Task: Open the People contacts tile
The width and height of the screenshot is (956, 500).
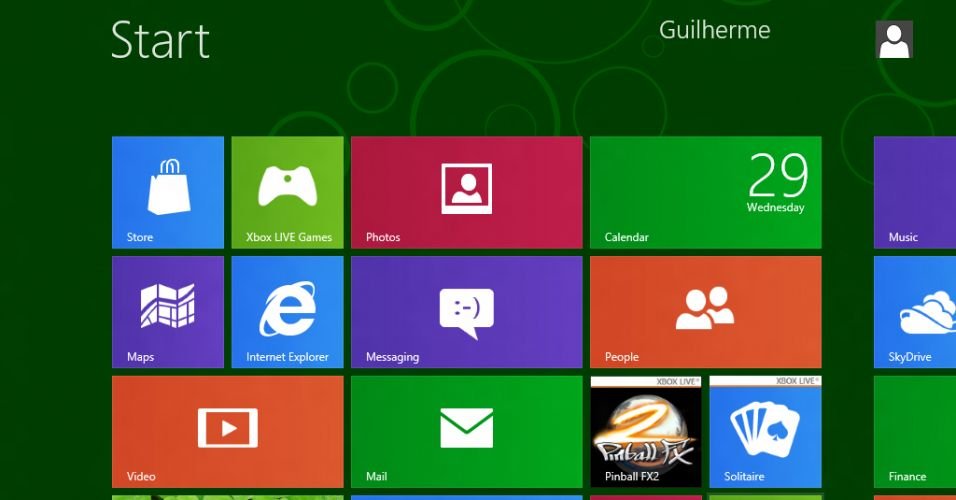Action: (x=705, y=311)
